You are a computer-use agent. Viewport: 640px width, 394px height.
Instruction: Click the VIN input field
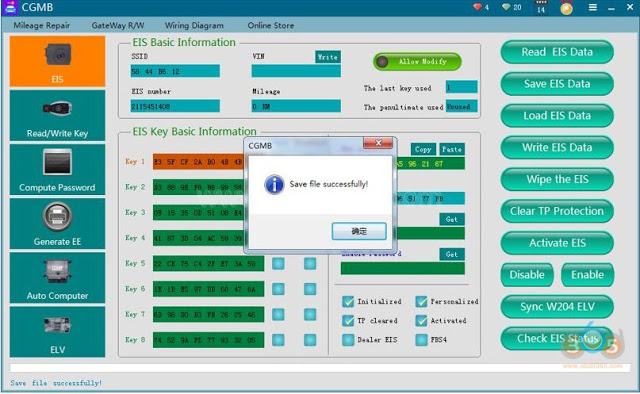pos(296,71)
